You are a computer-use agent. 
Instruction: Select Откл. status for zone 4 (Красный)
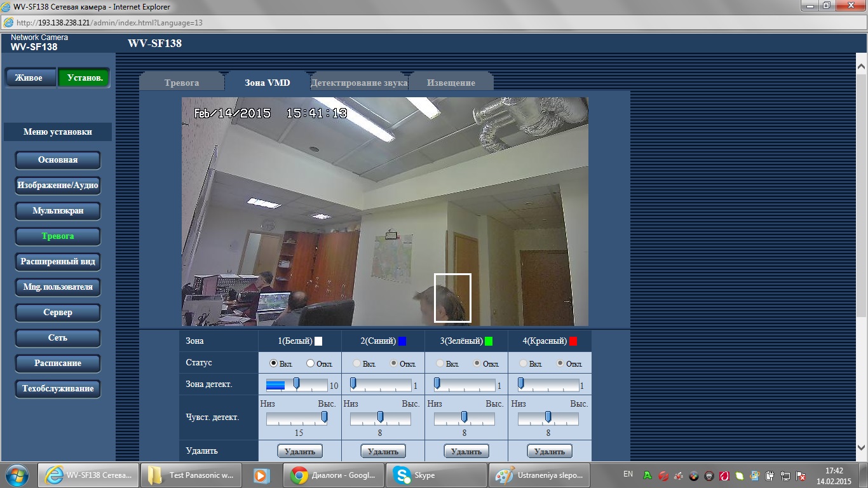[560, 363]
